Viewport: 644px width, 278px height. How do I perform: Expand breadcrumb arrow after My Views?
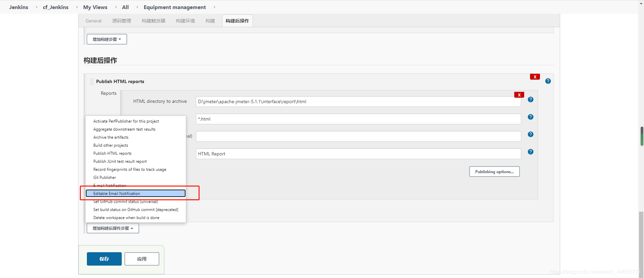coord(116,7)
